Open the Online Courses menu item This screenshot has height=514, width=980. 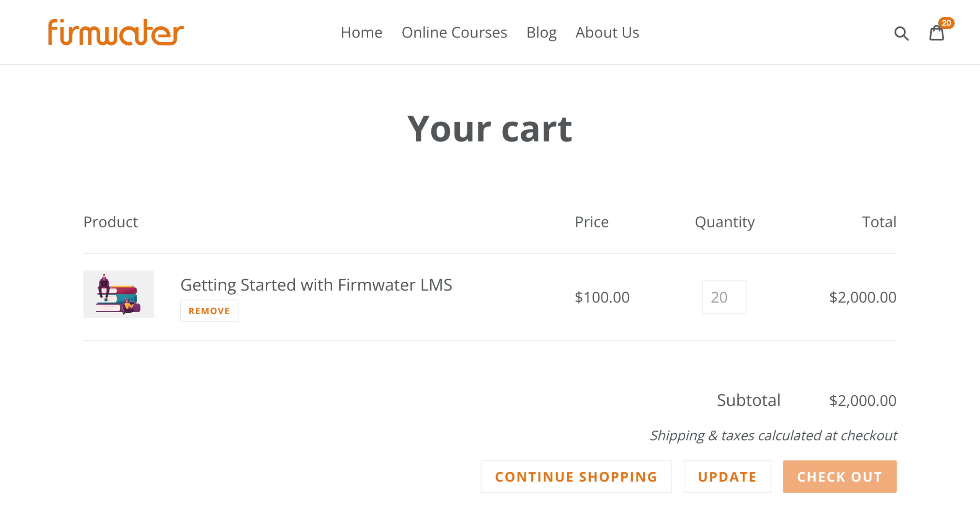(x=454, y=33)
